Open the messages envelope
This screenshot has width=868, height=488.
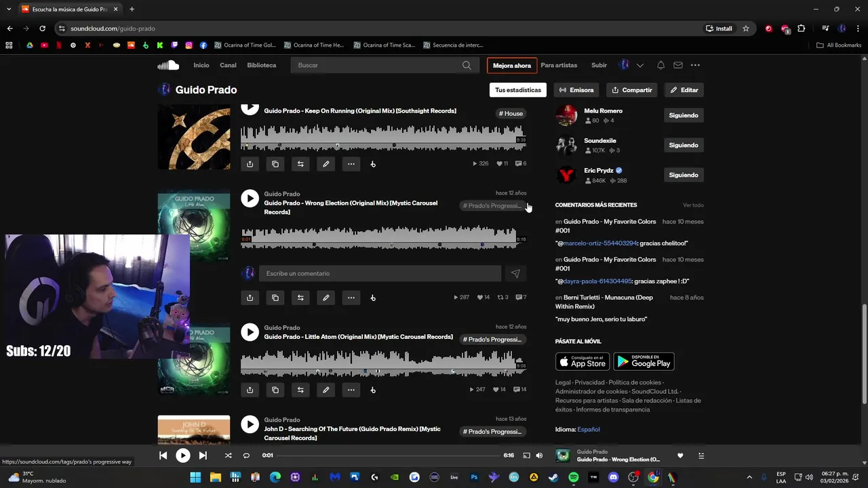[677, 65]
